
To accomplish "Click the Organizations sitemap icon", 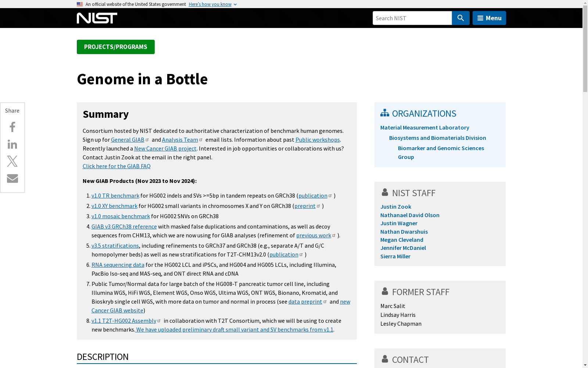I will (x=385, y=113).
